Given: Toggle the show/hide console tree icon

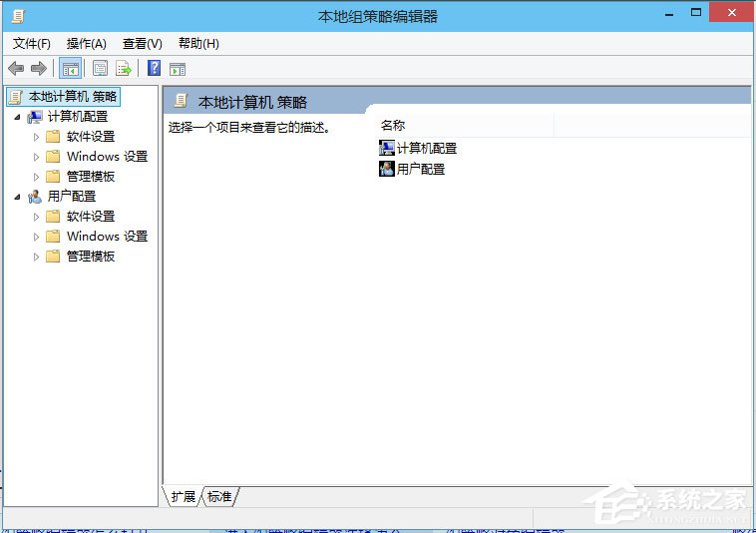Looking at the screenshot, I should 71,68.
